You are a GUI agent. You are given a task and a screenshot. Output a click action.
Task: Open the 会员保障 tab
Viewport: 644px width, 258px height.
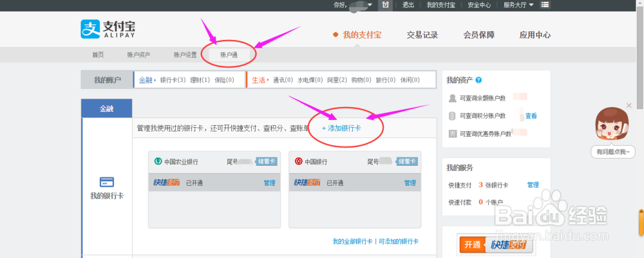479,35
